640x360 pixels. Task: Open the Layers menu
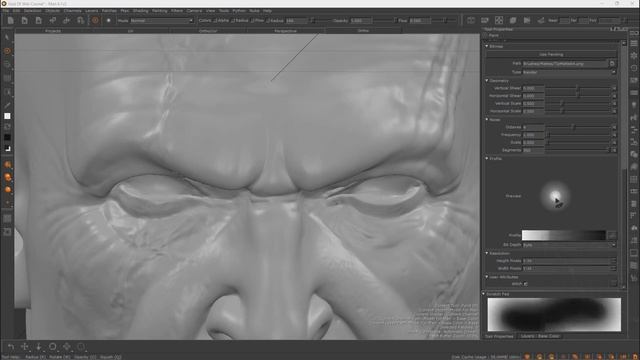(91, 11)
